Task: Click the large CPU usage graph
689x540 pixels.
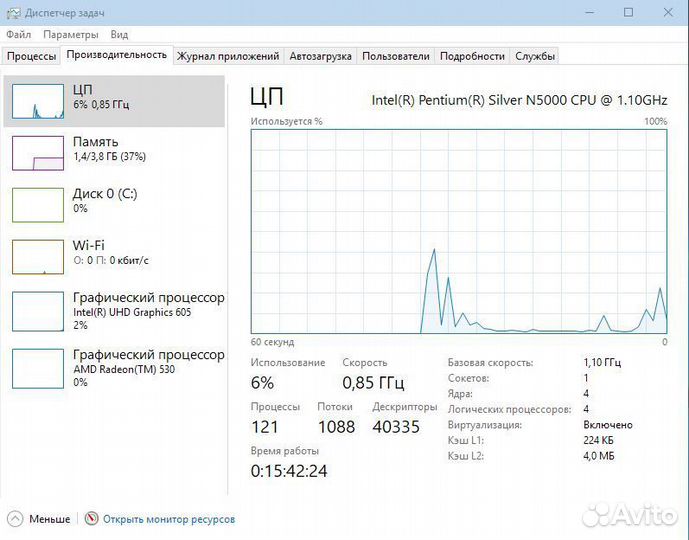Action: coord(459,232)
